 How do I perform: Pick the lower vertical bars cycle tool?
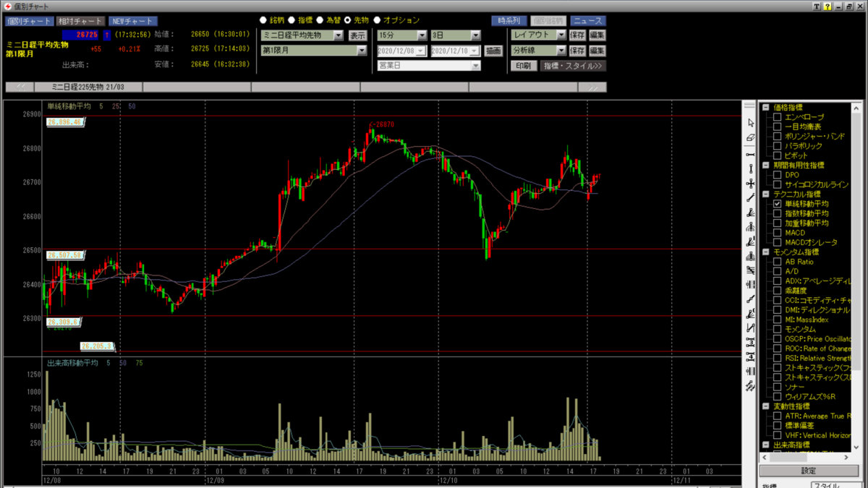point(750,371)
